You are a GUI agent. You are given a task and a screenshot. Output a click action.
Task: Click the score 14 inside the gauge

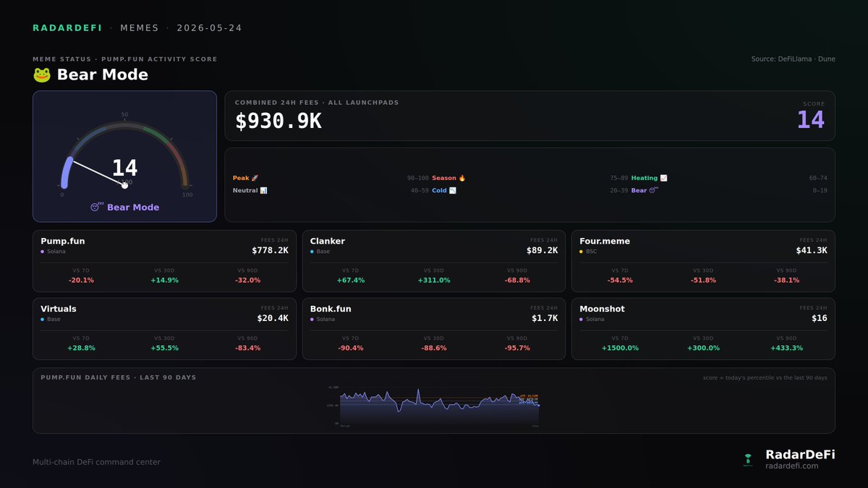(x=124, y=168)
